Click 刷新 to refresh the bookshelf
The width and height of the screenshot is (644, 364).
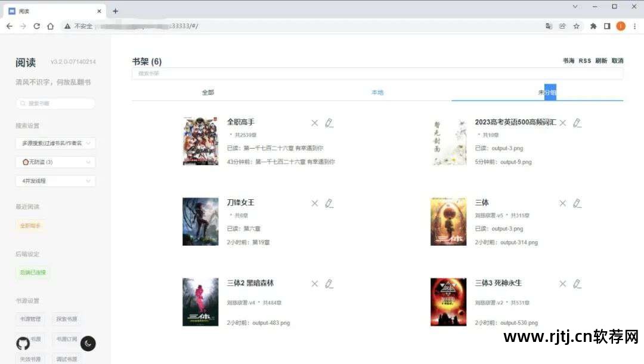pyautogui.click(x=601, y=61)
